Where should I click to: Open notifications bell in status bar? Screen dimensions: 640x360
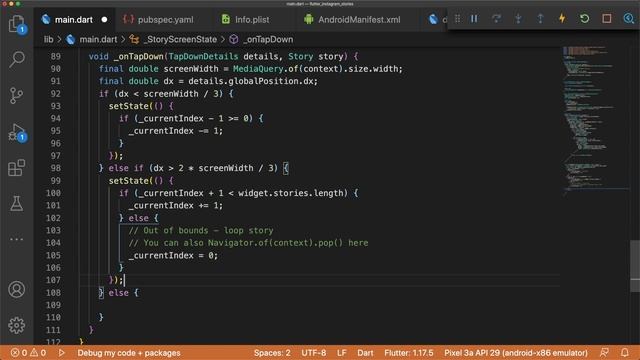625,353
